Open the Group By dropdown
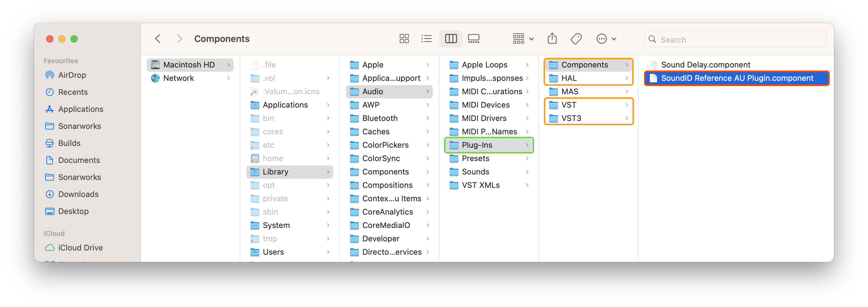The image size is (868, 307). (x=523, y=39)
